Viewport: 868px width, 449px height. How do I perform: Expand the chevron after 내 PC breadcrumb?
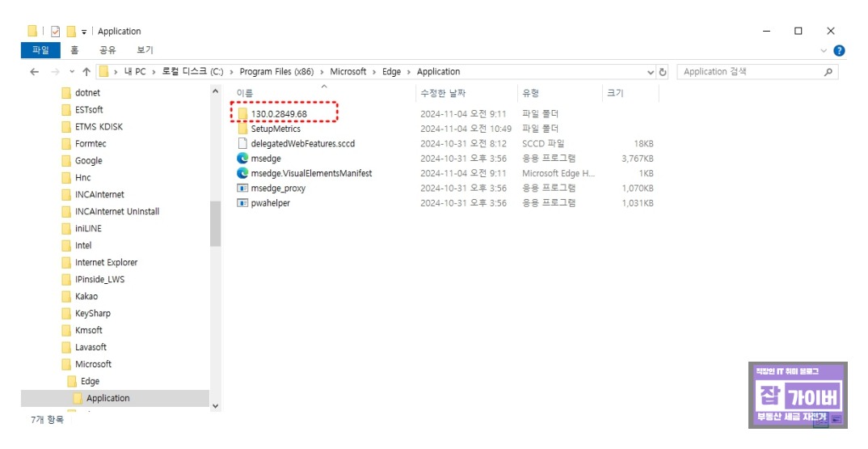pos(154,72)
